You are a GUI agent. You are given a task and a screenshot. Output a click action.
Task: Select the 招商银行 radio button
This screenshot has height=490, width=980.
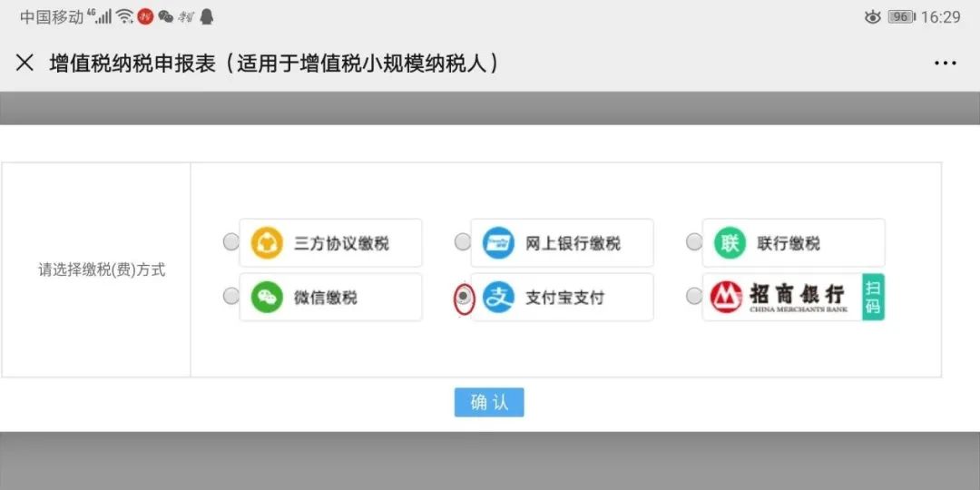point(694,296)
